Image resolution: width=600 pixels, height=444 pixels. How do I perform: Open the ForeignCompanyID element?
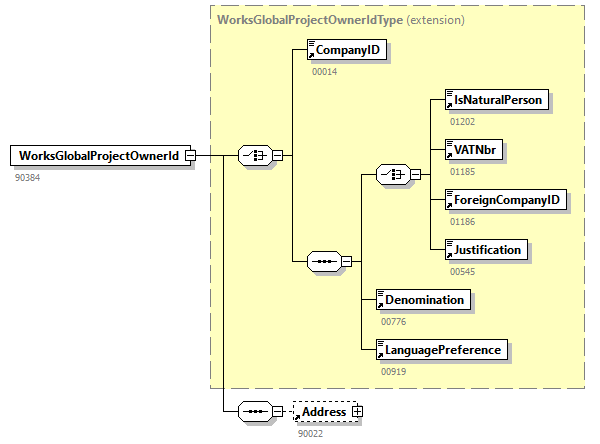tap(505, 200)
